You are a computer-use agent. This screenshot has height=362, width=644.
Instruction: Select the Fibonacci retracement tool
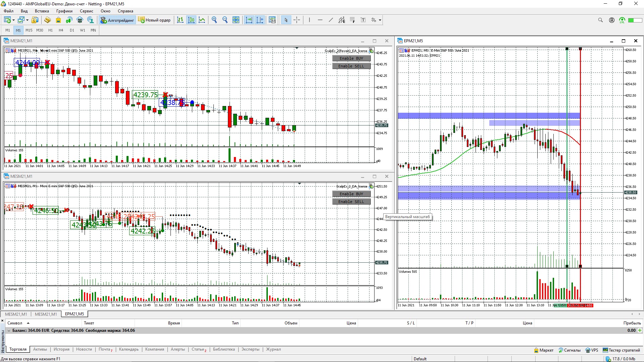352,20
